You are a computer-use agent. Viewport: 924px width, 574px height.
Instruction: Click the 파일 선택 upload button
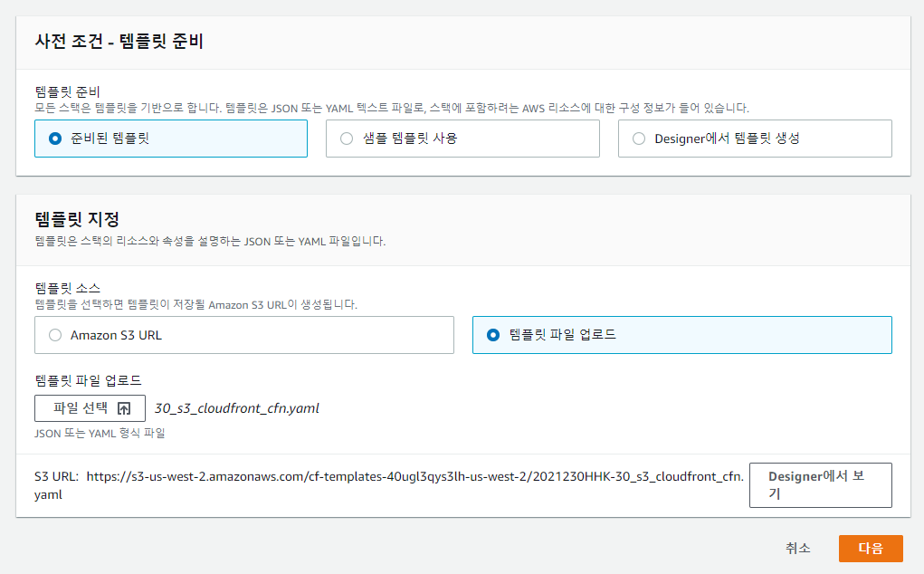[x=90, y=408]
